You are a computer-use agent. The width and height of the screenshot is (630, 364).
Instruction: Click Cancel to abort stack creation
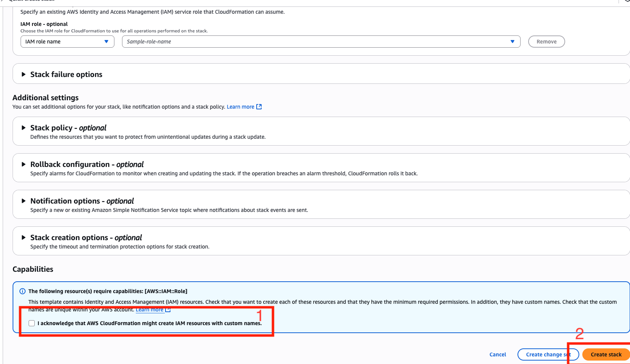coord(498,354)
